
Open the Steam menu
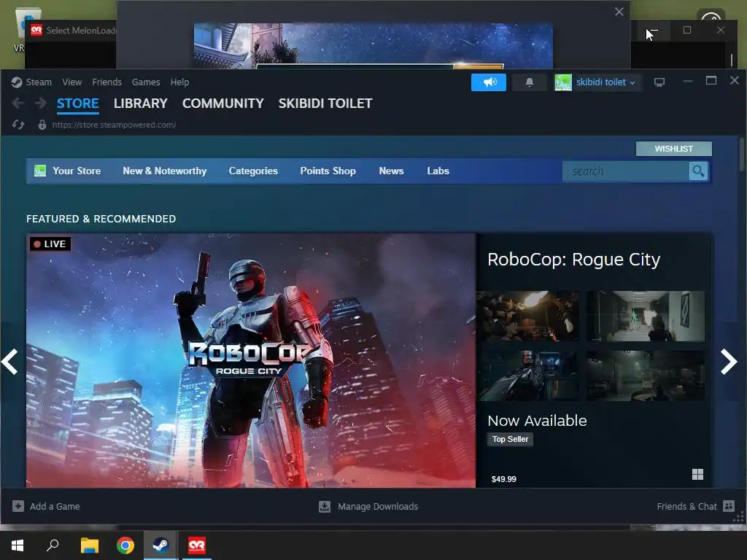click(39, 82)
